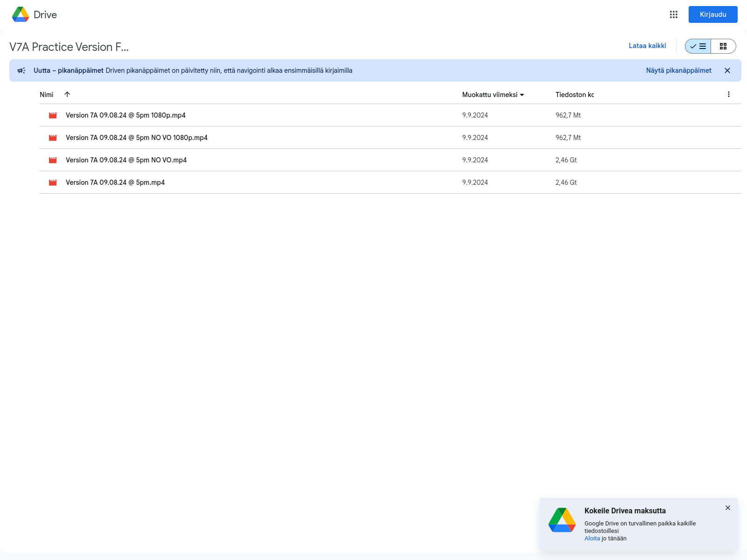Click the Aloita link in the promo

(x=592, y=539)
